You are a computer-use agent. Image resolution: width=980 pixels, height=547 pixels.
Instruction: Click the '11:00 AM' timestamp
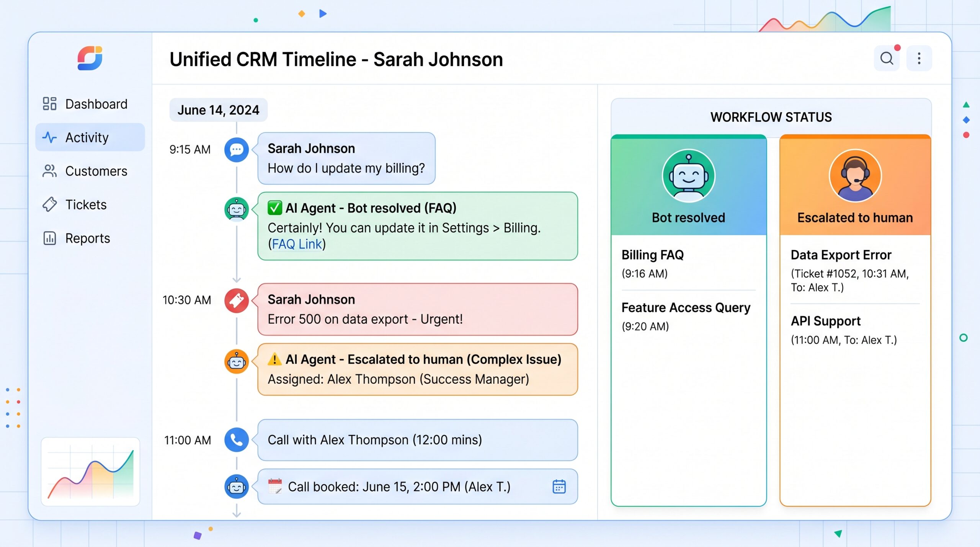pos(188,440)
